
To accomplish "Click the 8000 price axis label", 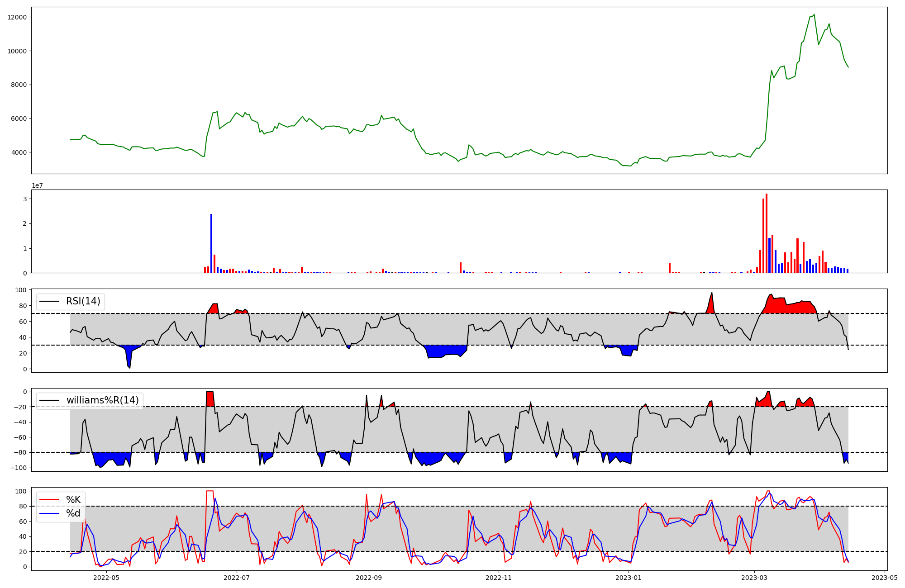I will click(x=18, y=85).
